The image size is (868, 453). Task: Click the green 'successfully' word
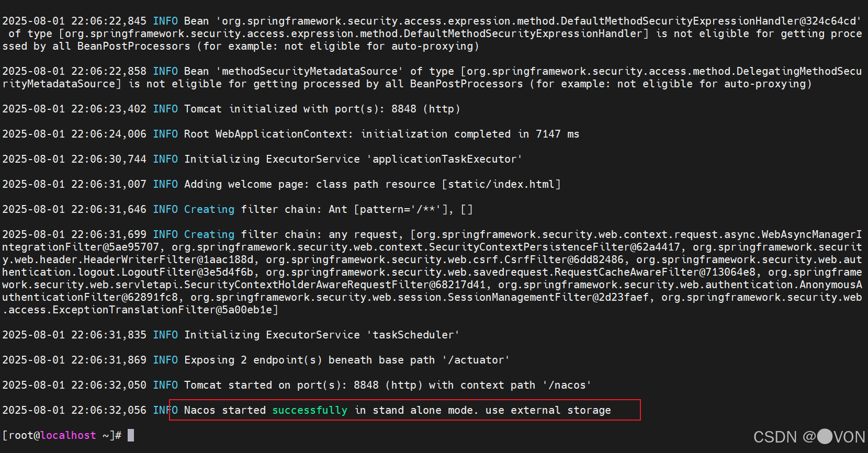tap(309, 410)
